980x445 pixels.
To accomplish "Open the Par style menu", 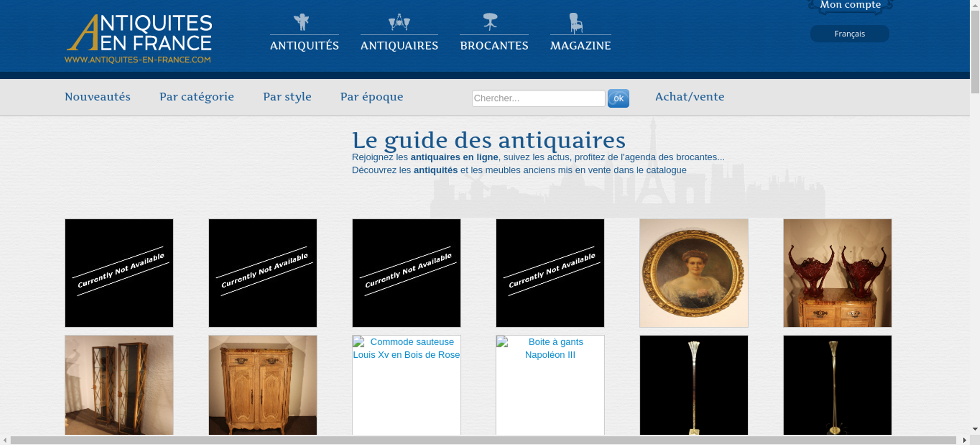I will coord(287,97).
